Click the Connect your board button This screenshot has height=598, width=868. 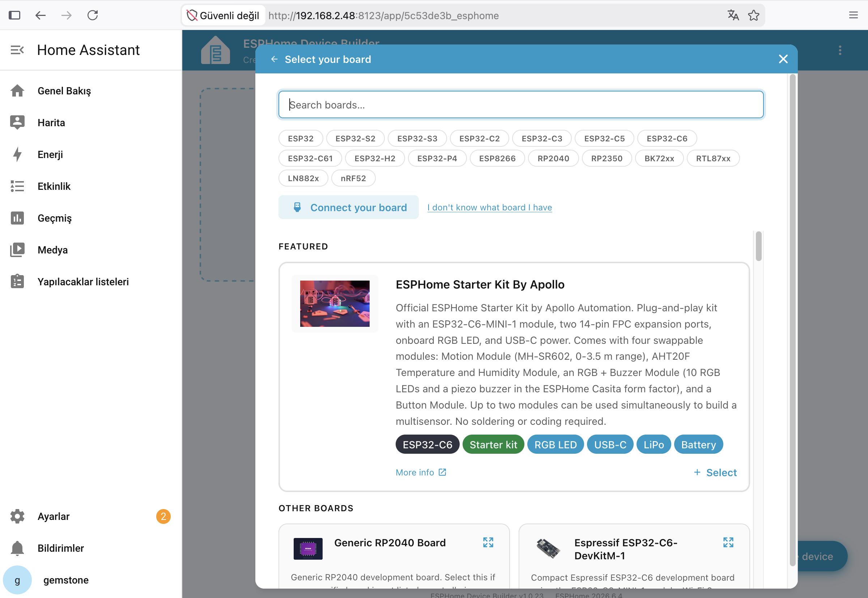[x=349, y=207]
